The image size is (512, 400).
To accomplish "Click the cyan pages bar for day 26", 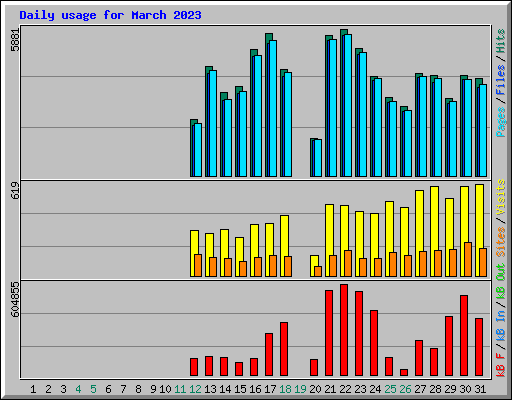I will pyautogui.click(x=408, y=143).
